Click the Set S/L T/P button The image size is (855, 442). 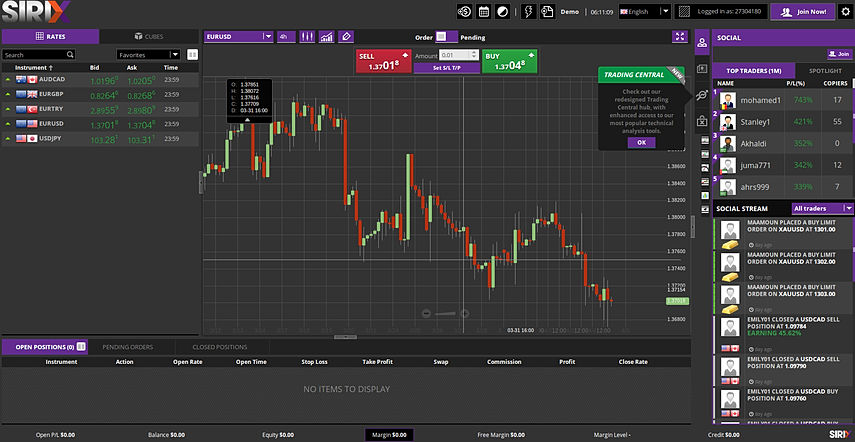point(447,68)
